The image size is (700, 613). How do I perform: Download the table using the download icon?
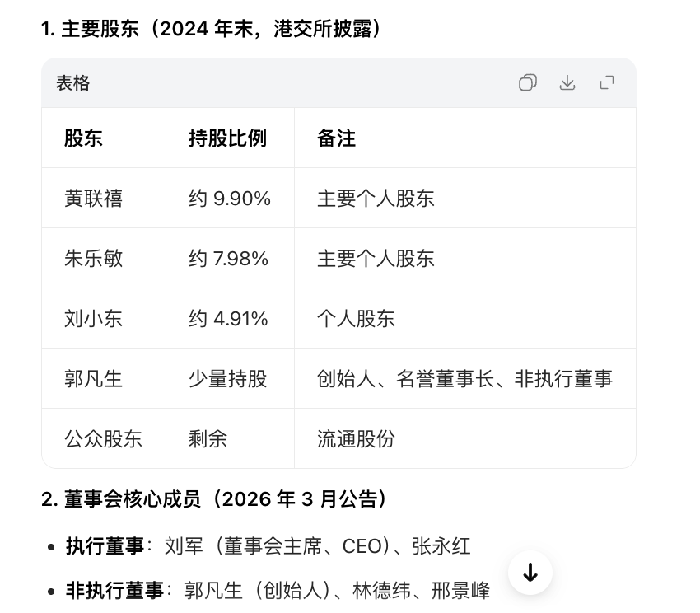click(567, 82)
